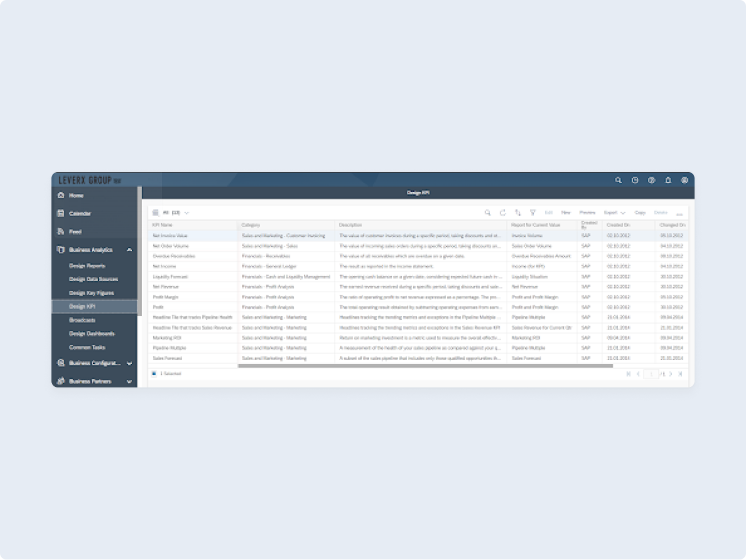The height and width of the screenshot is (560, 746).
Task: Click the Feed icon in sidebar
Action: (61, 232)
